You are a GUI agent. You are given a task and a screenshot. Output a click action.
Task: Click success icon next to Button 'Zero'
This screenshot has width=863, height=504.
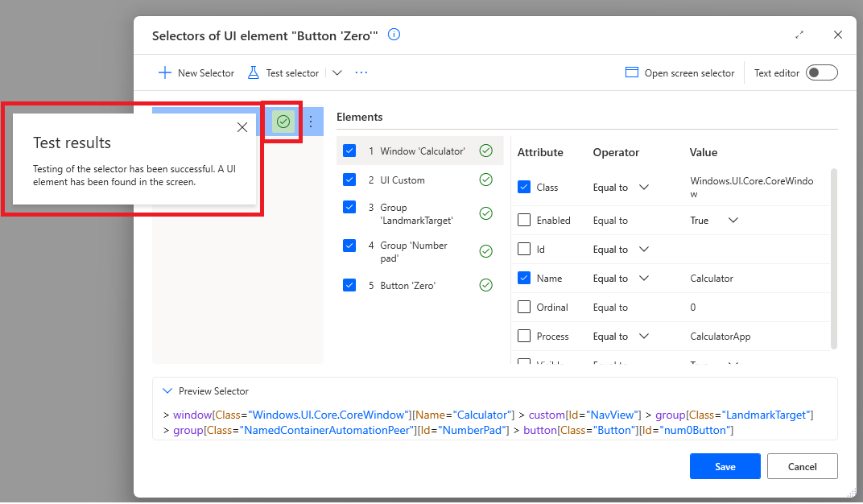click(x=486, y=285)
